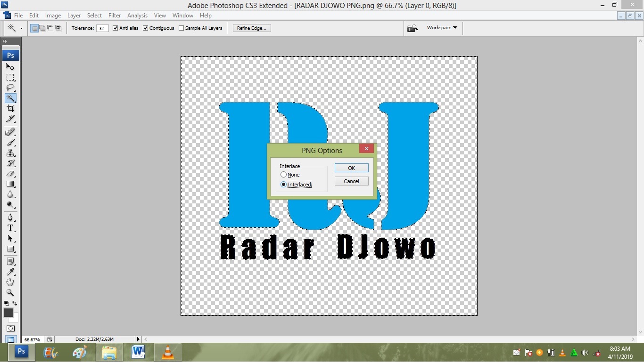This screenshot has height=363, width=644.
Task: Click the Refine Edge button
Action: pos(252,28)
